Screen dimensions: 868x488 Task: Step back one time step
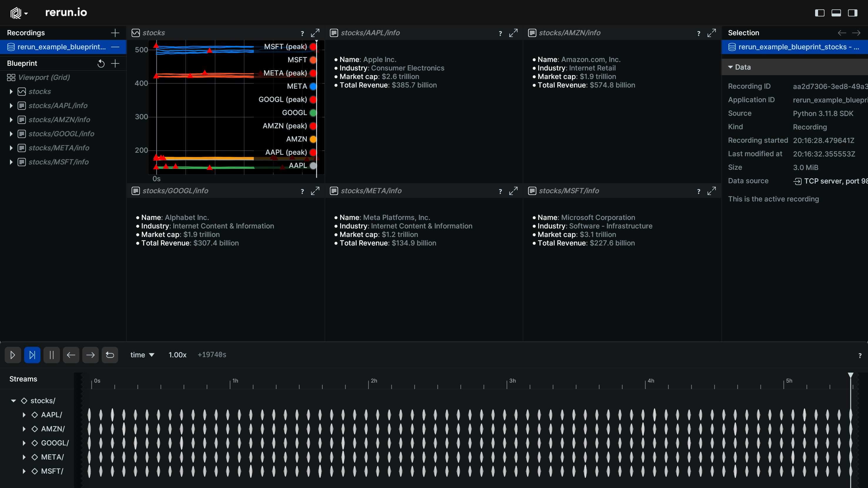[71, 355]
